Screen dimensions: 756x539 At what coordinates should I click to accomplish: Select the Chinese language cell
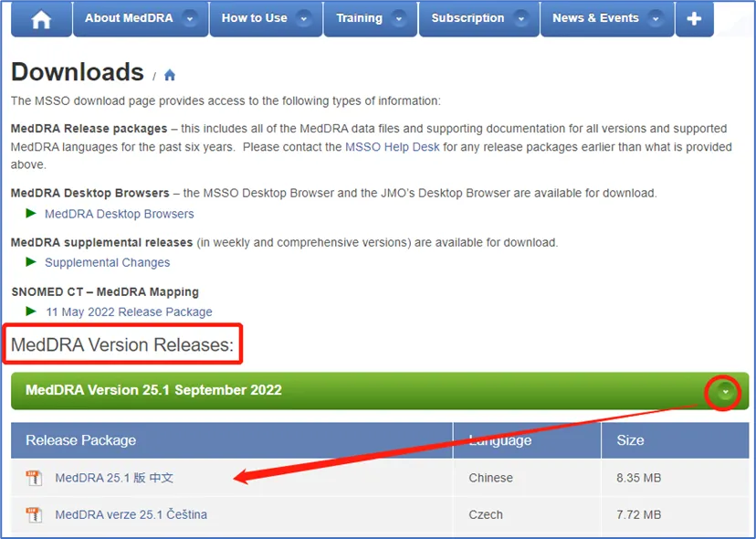[527, 478]
